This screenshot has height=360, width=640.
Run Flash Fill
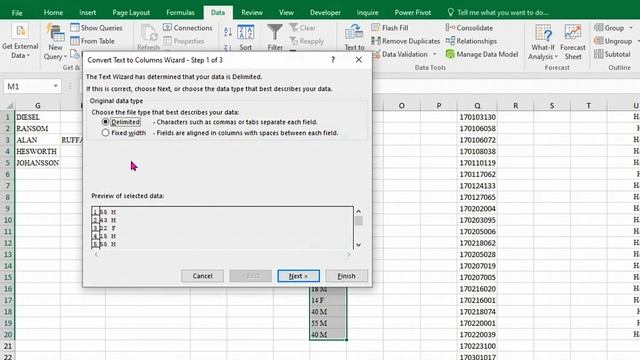pos(390,28)
